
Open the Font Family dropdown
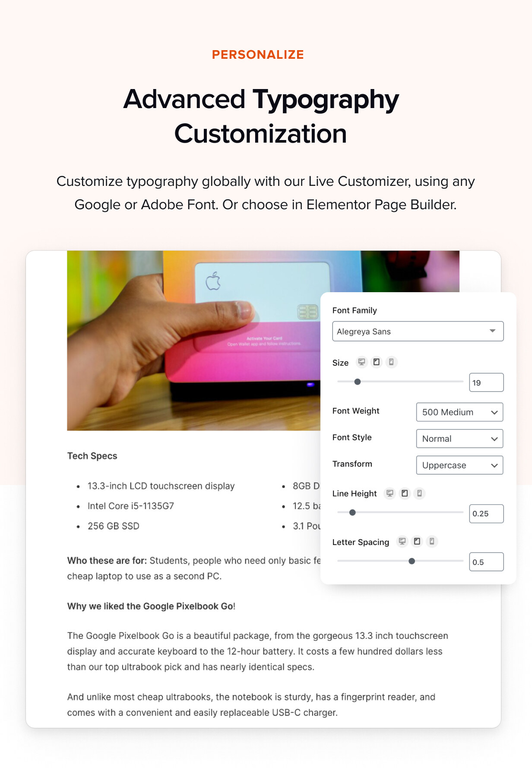coord(418,331)
